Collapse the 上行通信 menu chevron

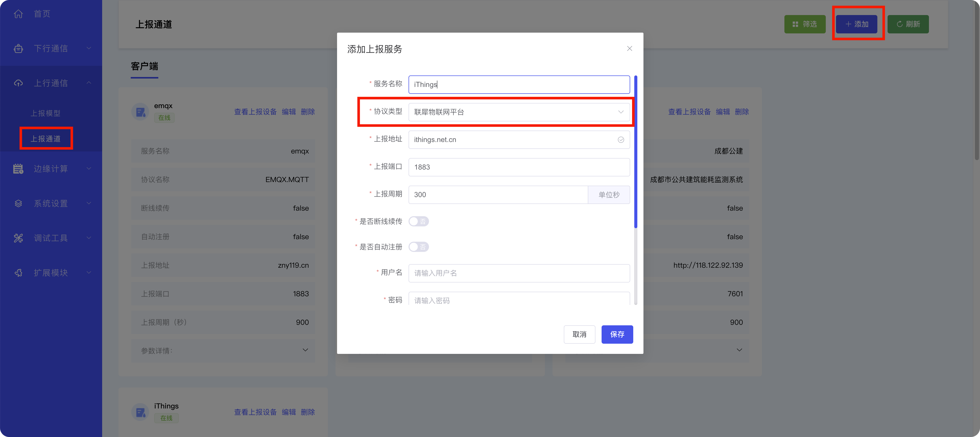click(x=89, y=83)
